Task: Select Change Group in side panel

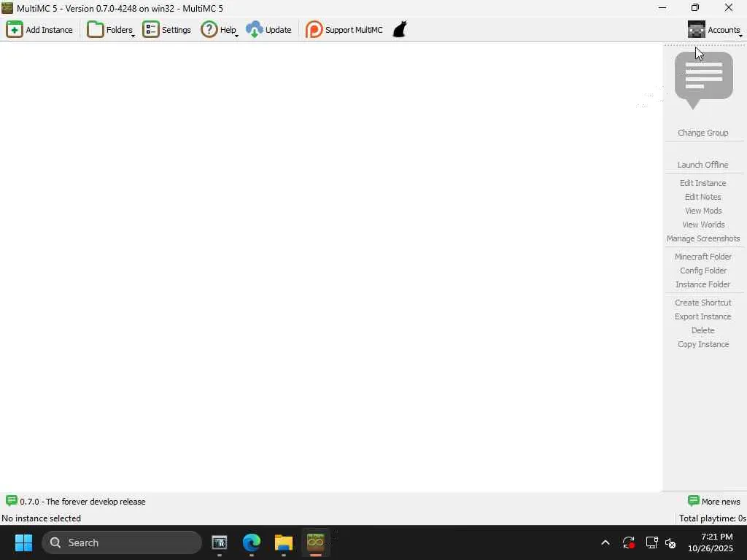Action: pos(703,133)
